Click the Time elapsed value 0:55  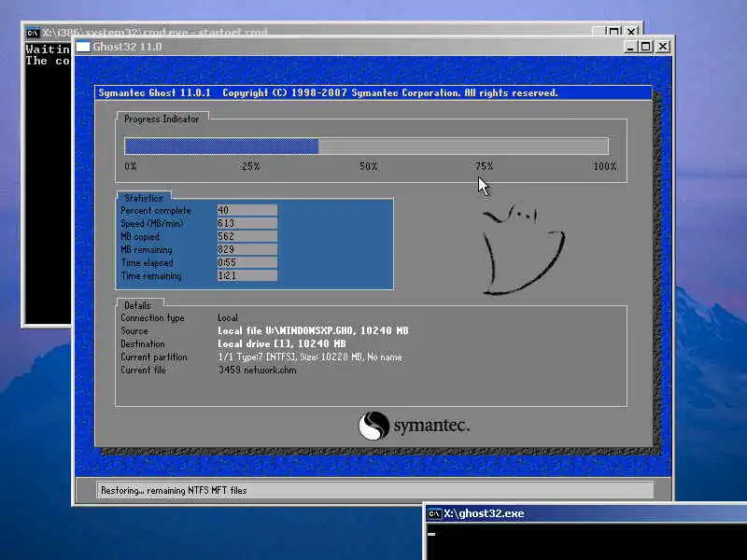click(247, 262)
